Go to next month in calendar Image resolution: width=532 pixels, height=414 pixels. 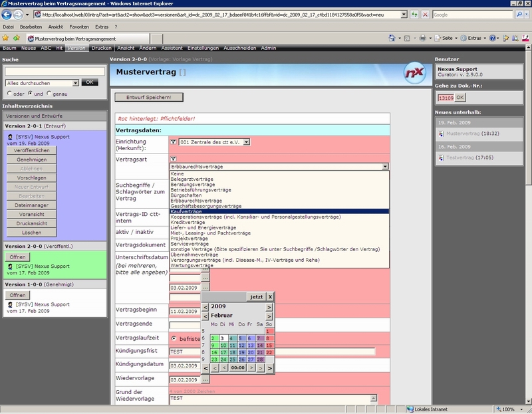tap(269, 316)
